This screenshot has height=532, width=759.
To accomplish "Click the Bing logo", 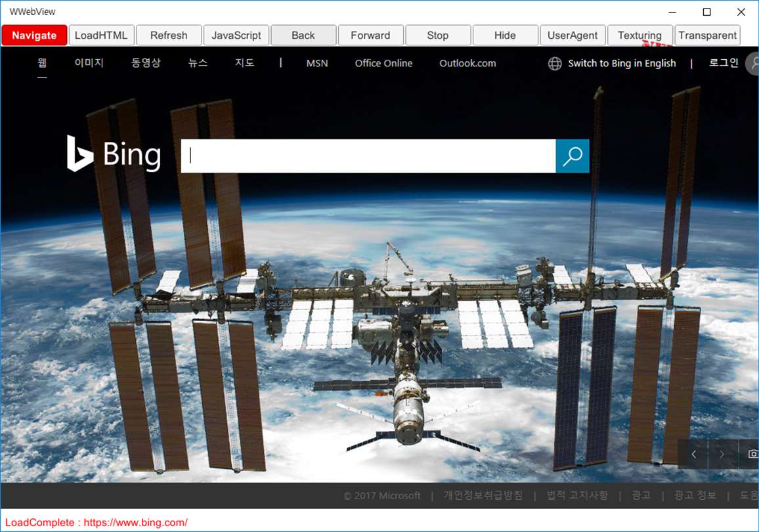I will (114, 154).
